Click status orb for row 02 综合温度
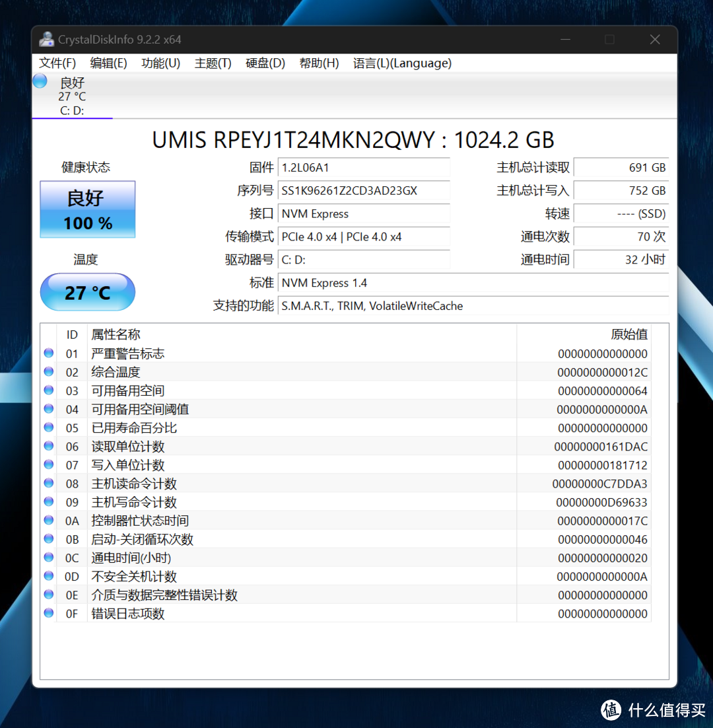The width and height of the screenshot is (713, 728). [49, 371]
